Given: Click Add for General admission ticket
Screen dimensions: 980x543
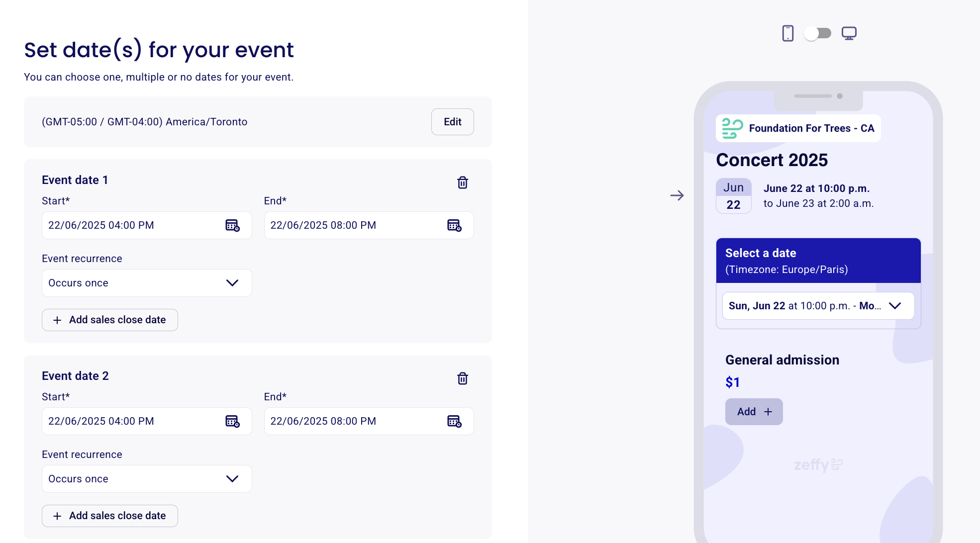Looking at the screenshot, I should (x=754, y=412).
